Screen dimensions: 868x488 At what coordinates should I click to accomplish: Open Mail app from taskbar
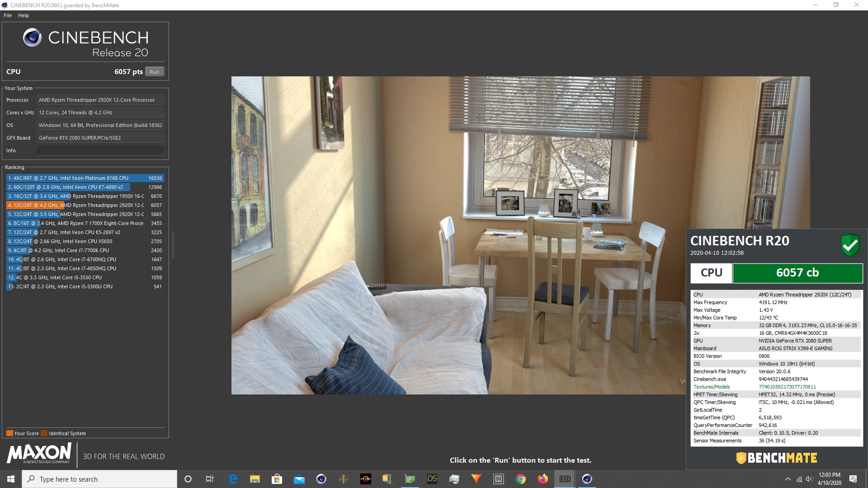coord(299,479)
